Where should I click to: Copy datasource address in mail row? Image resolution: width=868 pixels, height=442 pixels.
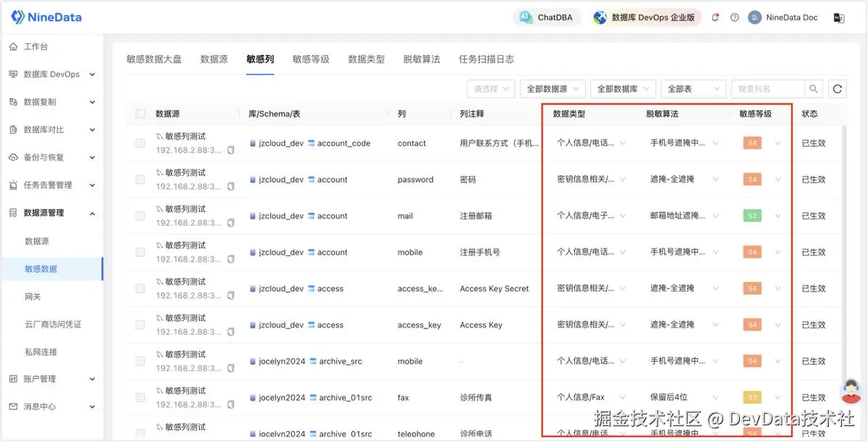[231, 223]
